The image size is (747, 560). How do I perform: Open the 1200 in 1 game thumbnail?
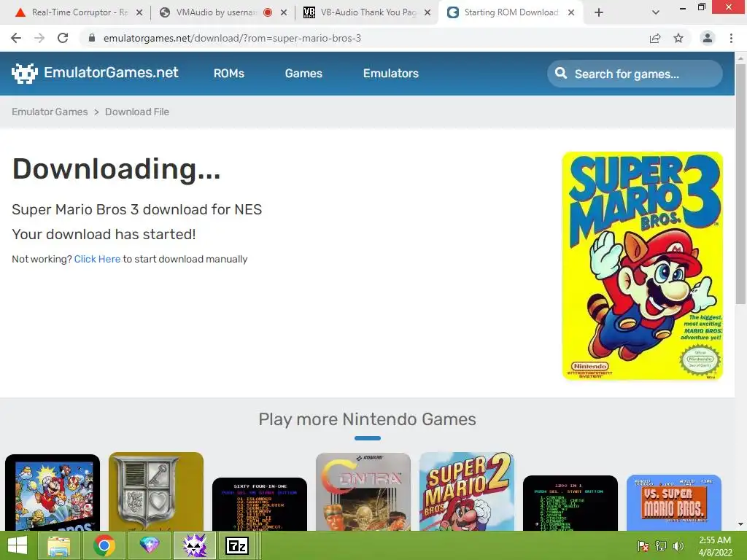[x=570, y=503]
